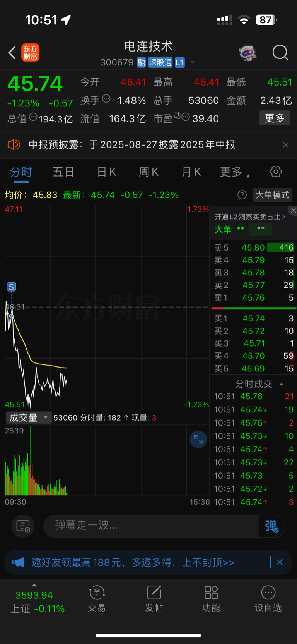Screen dimensions: 297x644
Task: Select 卖2 order row at 45.77
Action: point(254,285)
